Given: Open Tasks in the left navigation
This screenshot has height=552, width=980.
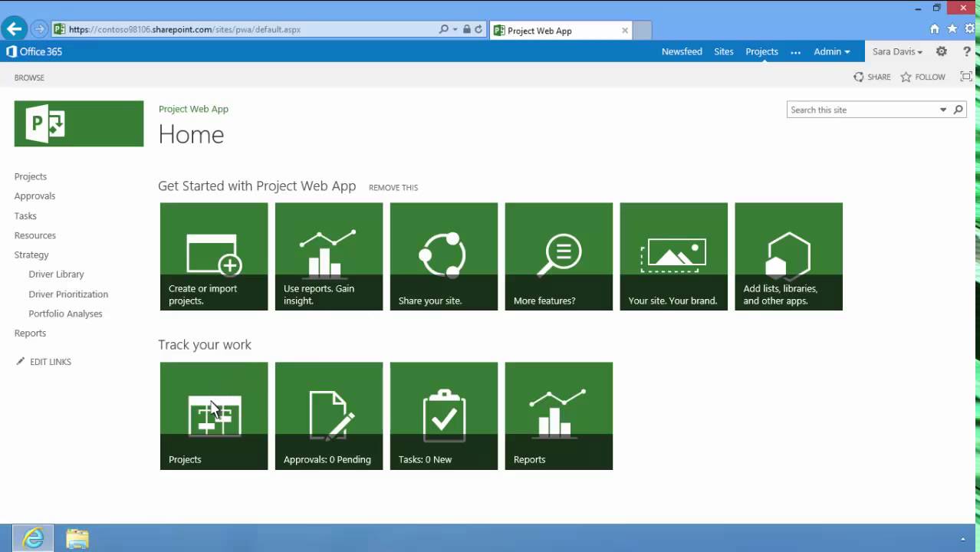Looking at the screenshot, I should [x=25, y=215].
